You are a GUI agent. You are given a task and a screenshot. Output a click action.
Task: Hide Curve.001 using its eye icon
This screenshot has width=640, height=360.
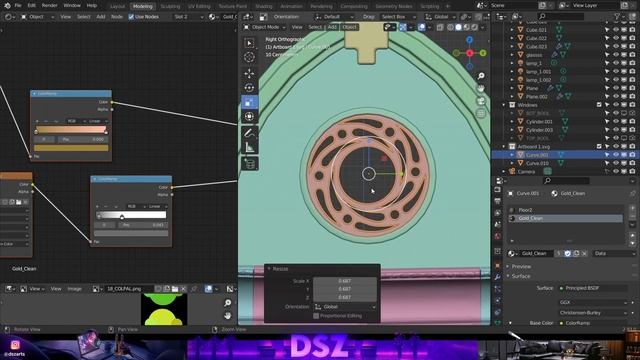[x=616, y=155]
